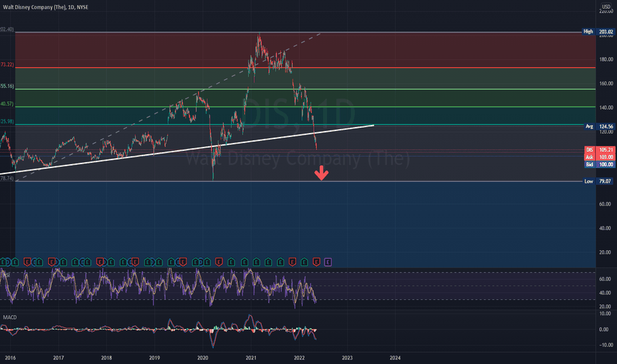The height and width of the screenshot is (364, 617).
Task: Click the 60.00 value on the main price scale
Action: (606, 204)
